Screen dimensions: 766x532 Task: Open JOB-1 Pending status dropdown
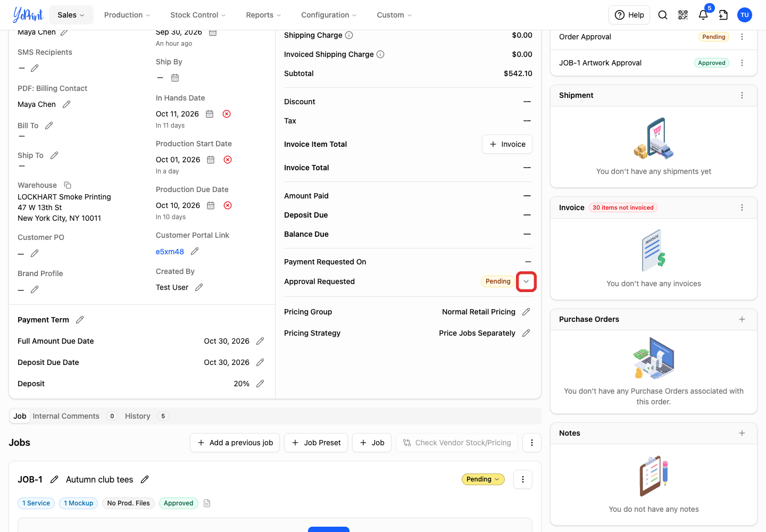click(483, 479)
